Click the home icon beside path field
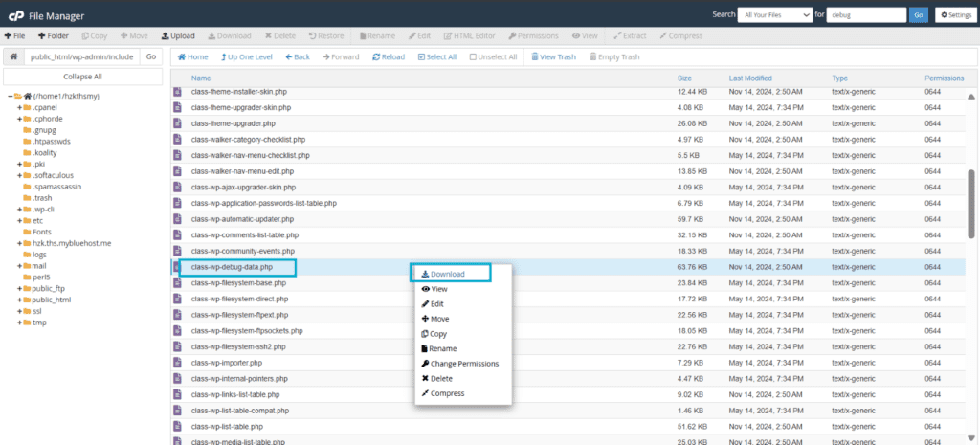This screenshot has height=445, width=980. [13, 56]
